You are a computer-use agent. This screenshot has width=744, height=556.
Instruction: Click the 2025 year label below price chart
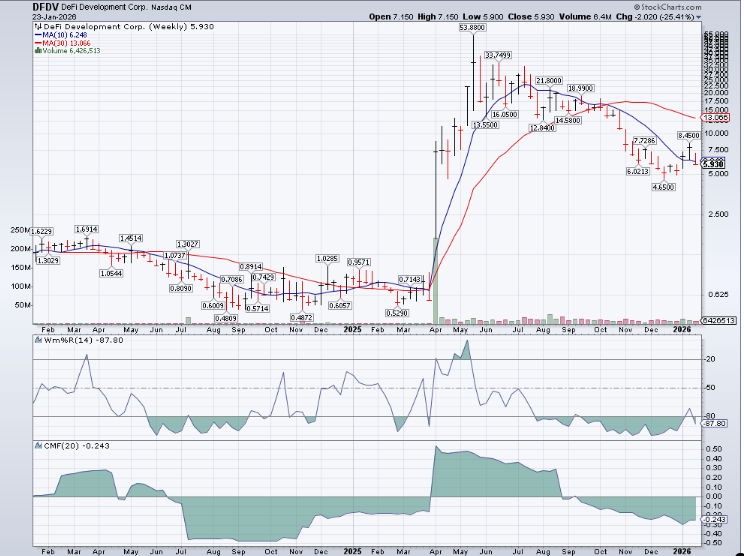[351, 327]
